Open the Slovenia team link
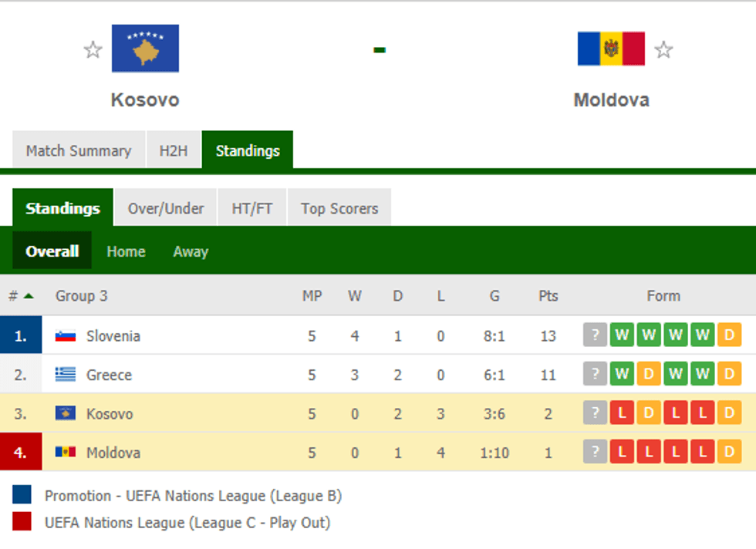Screen dimensions: 756x549 [113, 336]
